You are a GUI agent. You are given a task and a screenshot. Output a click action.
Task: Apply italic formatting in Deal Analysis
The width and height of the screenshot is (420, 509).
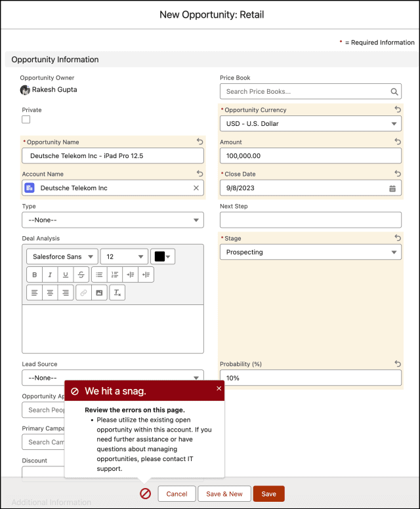click(50, 275)
